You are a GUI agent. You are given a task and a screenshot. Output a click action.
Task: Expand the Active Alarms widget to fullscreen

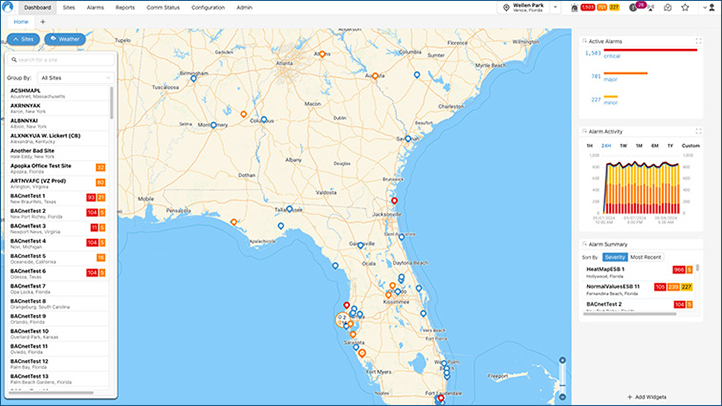click(x=698, y=41)
